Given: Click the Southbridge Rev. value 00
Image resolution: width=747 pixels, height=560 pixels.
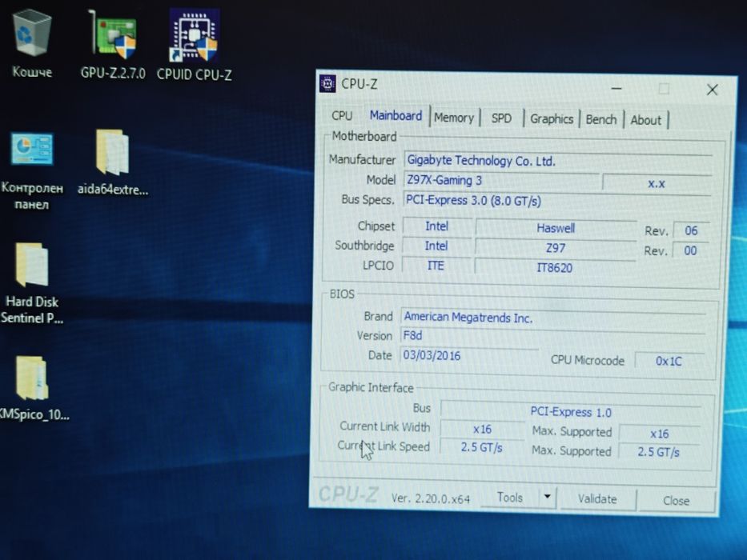Looking at the screenshot, I should click(x=690, y=250).
